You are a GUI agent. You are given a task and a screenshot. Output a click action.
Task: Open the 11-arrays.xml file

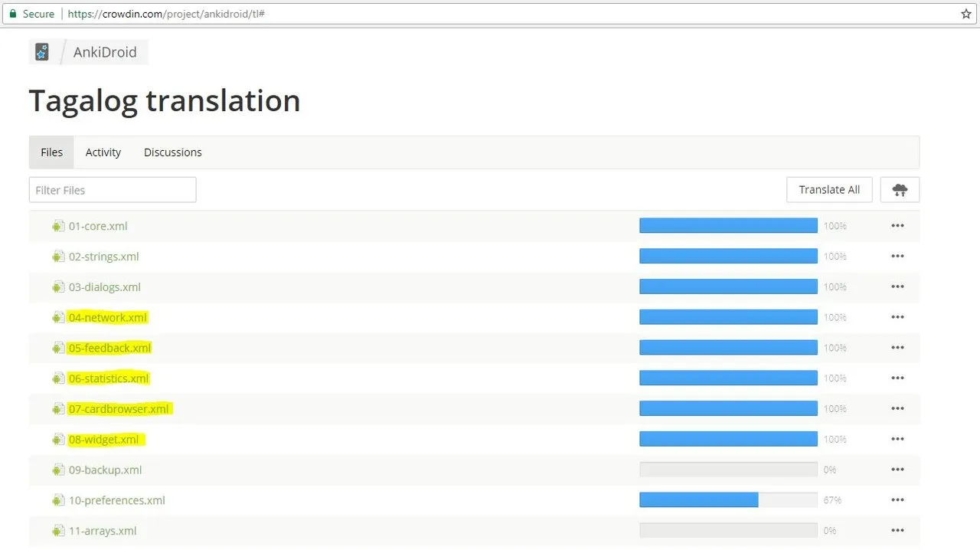coord(103,531)
